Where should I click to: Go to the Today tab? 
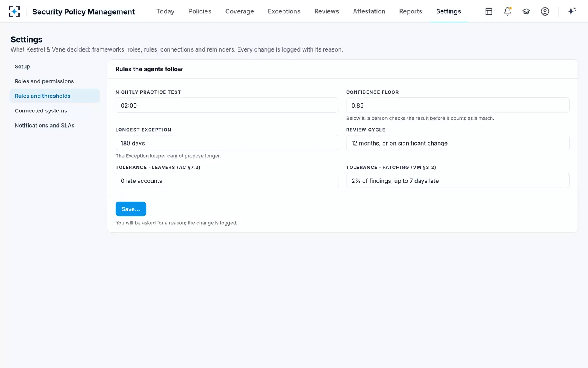pos(165,11)
